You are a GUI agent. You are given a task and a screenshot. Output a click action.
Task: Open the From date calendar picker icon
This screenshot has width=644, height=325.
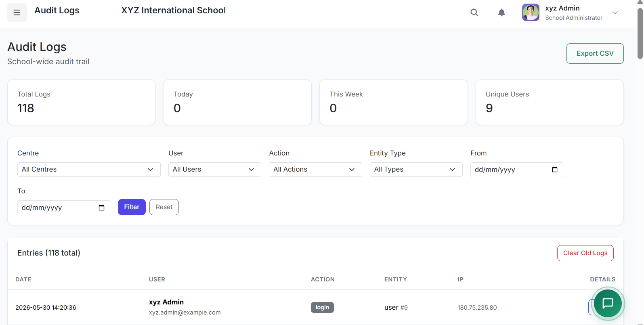(x=555, y=170)
